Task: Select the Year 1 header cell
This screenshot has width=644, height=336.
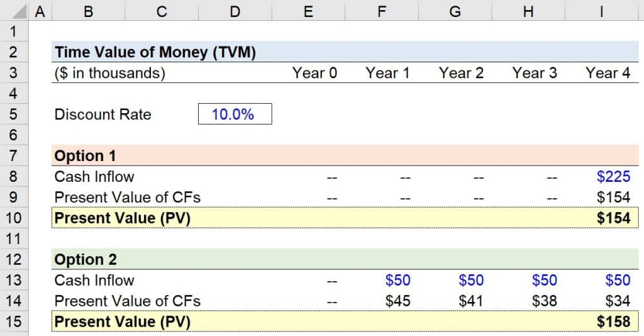Action: pyautogui.click(x=387, y=73)
